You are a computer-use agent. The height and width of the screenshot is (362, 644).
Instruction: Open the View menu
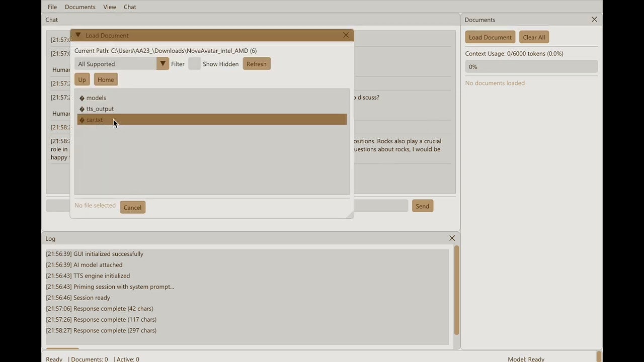[x=110, y=7]
